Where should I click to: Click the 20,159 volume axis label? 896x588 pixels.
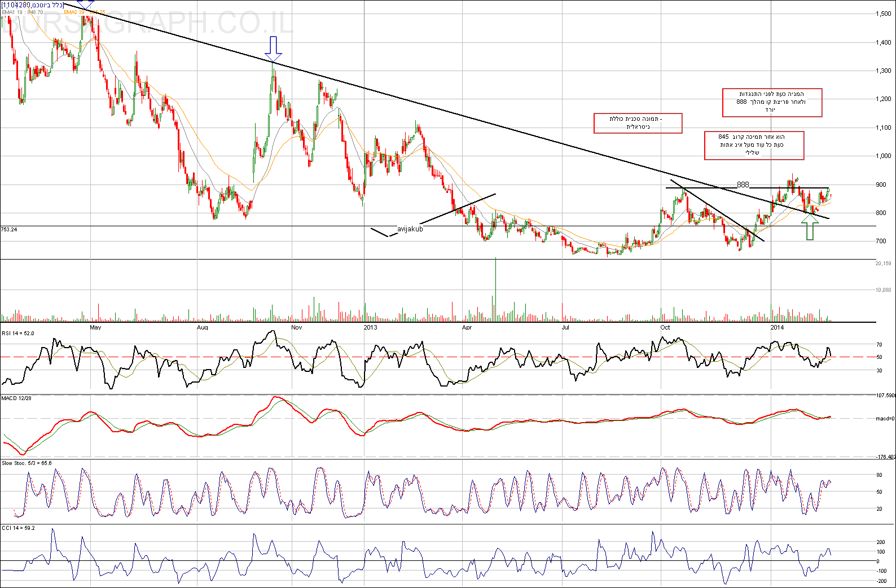[x=884, y=264]
